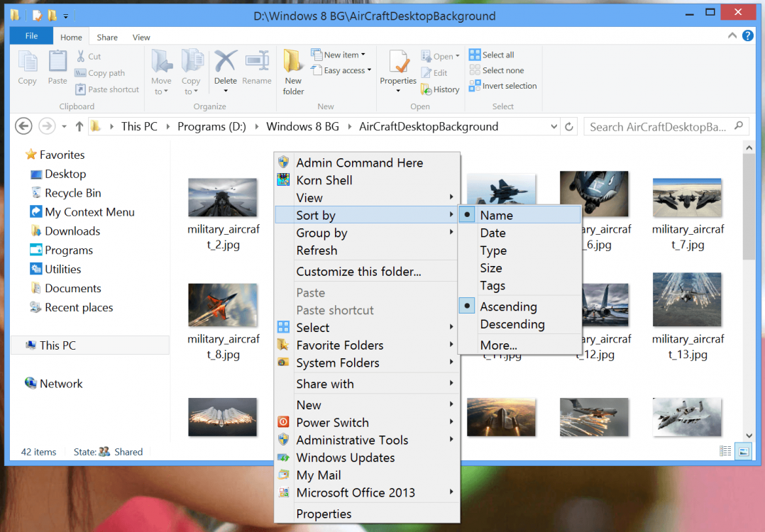Viewport: 765px width, 532px height.
Task: Switch to the Share tab
Action: click(x=107, y=37)
